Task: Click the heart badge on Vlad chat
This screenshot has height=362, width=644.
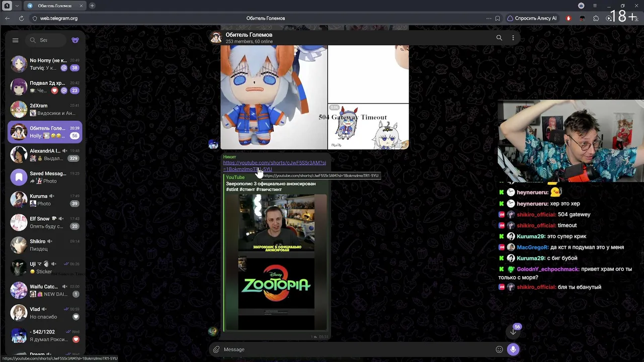Action: tap(76, 317)
